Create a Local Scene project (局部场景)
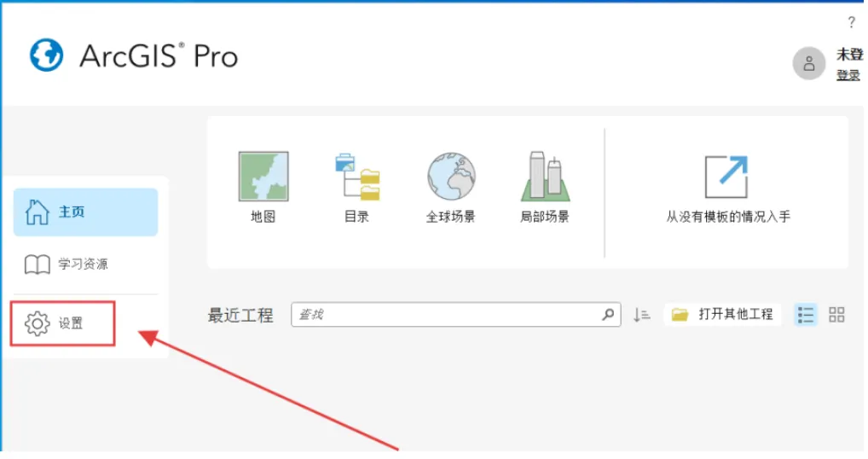 (545, 187)
